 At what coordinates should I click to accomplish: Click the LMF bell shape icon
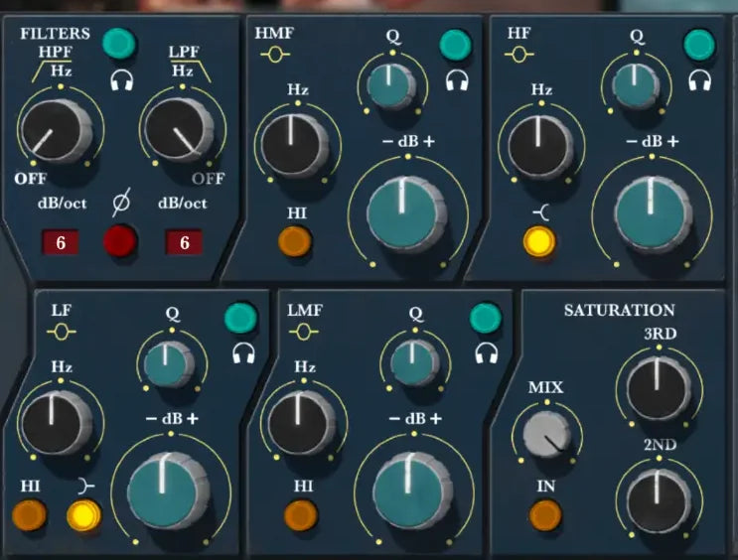pos(304,333)
